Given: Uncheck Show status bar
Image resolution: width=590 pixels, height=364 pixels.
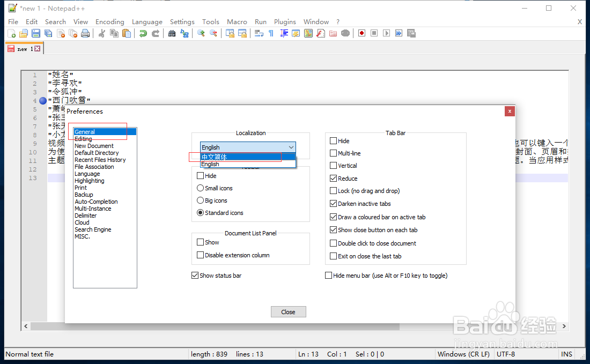Looking at the screenshot, I should [195, 276].
